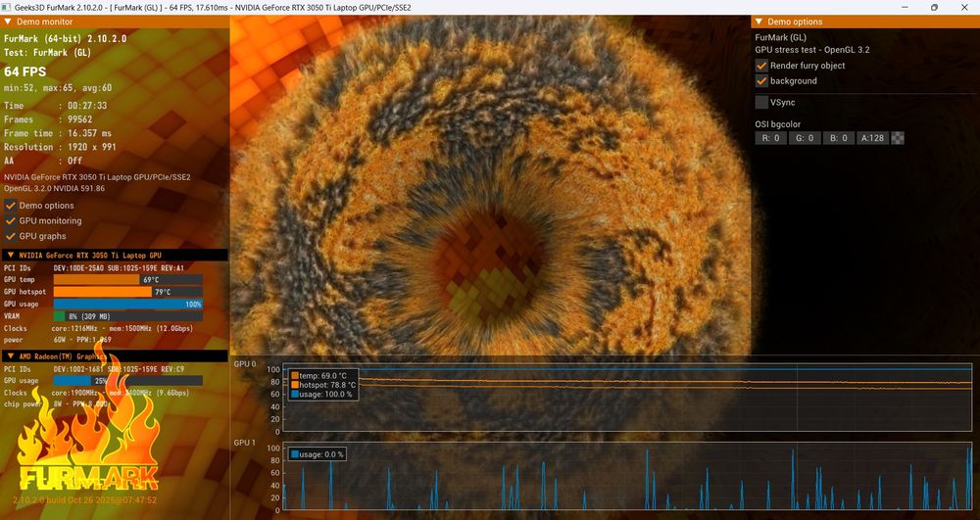This screenshot has height=520, width=980.
Task: Click the A:128 alpha field
Action: [872, 138]
